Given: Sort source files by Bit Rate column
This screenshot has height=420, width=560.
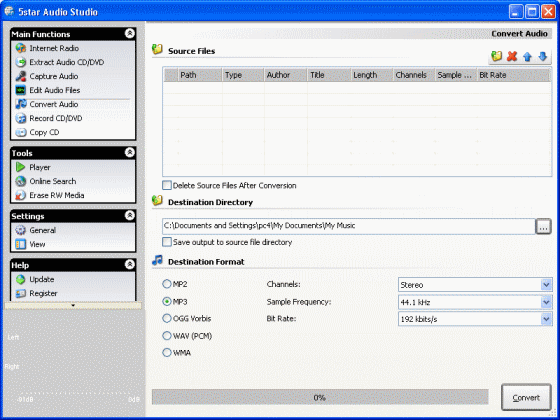Looking at the screenshot, I should [x=514, y=75].
